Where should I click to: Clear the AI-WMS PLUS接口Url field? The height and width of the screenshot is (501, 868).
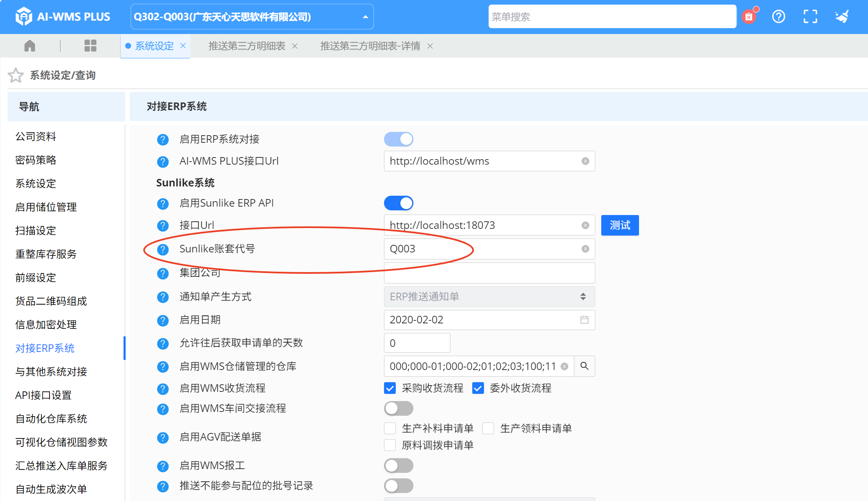click(585, 161)
